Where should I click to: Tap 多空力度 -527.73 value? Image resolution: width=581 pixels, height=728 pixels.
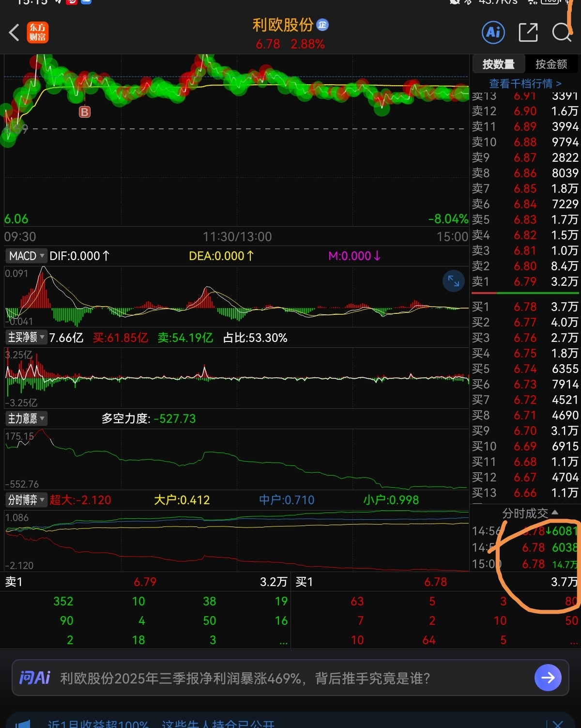149,418
